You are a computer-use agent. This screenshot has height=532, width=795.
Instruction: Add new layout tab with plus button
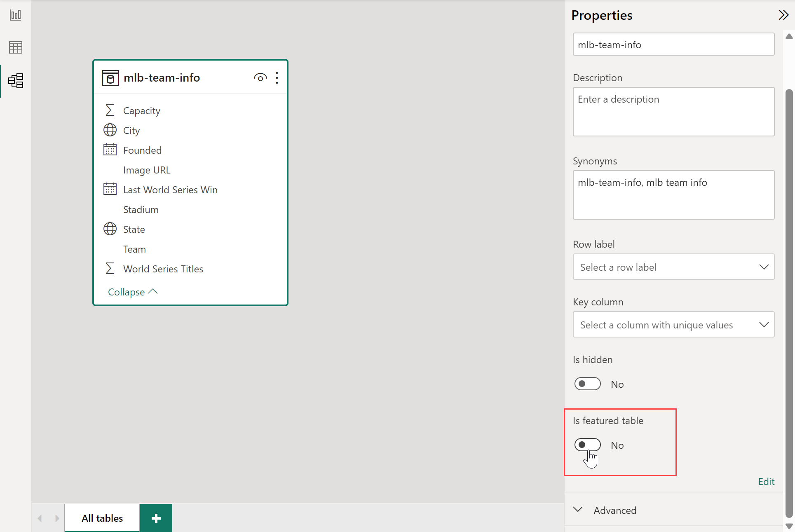click(x=156, y=518)
